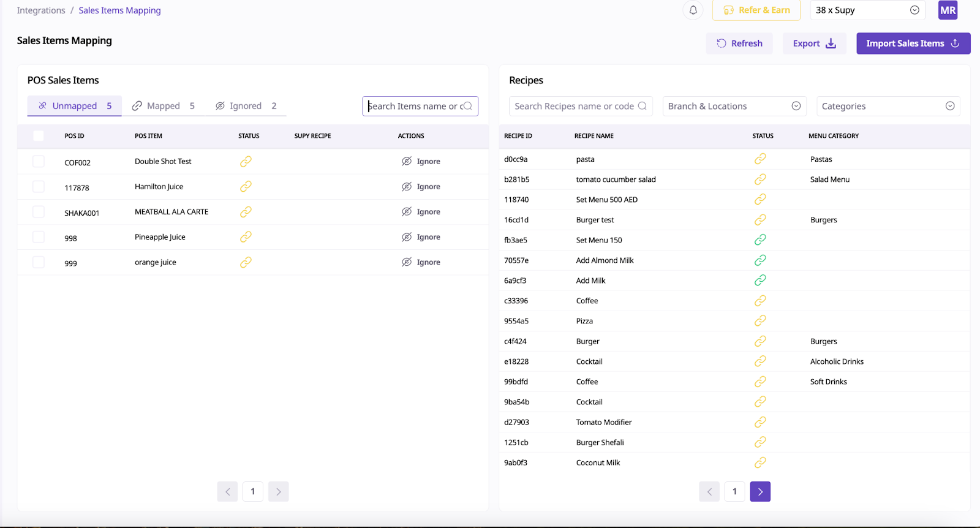Click status link icon for Coffee c33396
Image resolution: width=980 pixels, height=528 pixels.
tap(760, 301)
